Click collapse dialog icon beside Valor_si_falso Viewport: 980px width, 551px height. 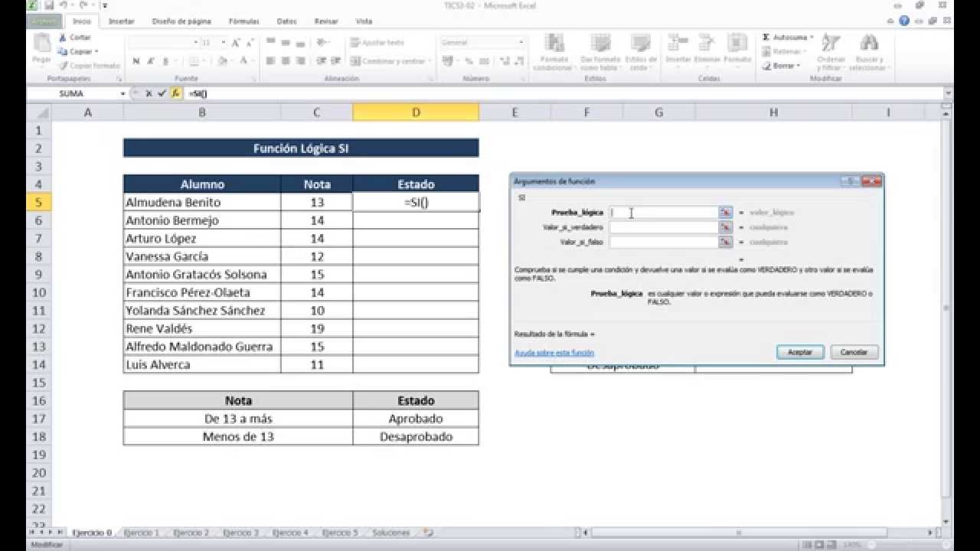point(726,242)
